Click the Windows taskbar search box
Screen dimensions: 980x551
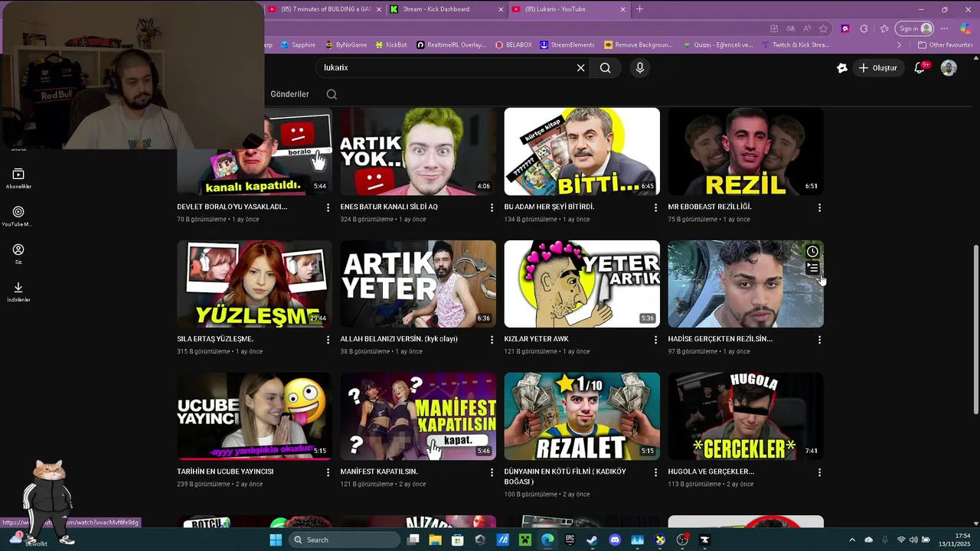click(345, 540)
